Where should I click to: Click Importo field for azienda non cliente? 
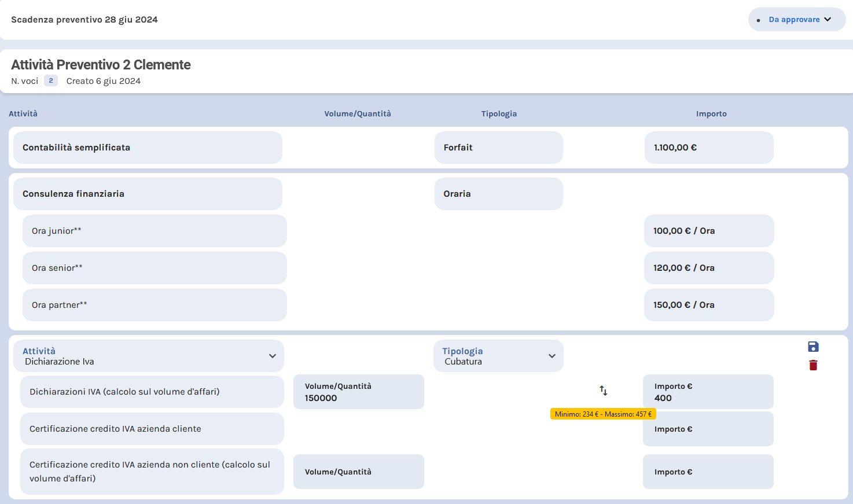pyautogui.click(x=708, y=472)
